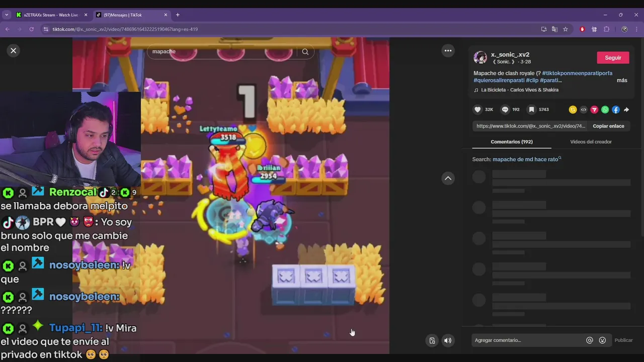
Task: Click Tupapi_11 chat username
Action: 75,328
